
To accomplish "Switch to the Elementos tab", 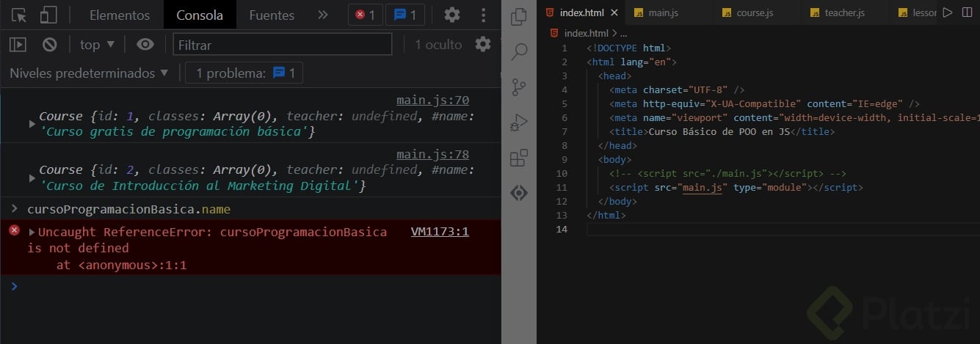I will (x=120, y=15).
